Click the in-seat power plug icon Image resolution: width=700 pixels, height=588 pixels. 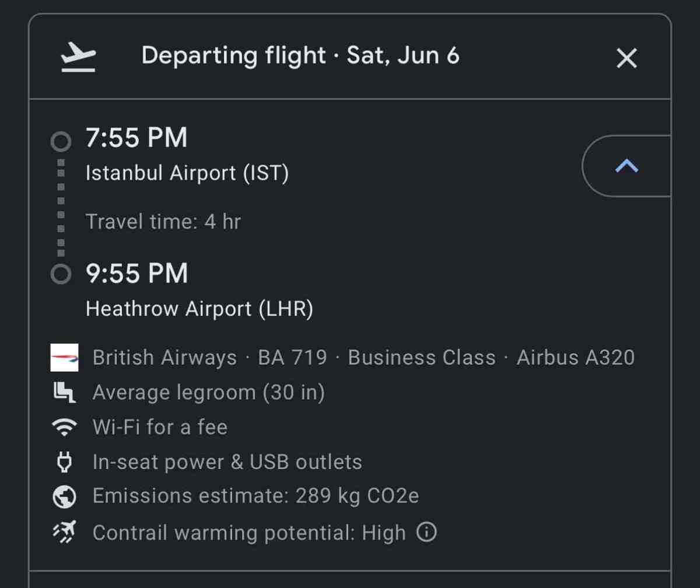[x=64, y=462]
